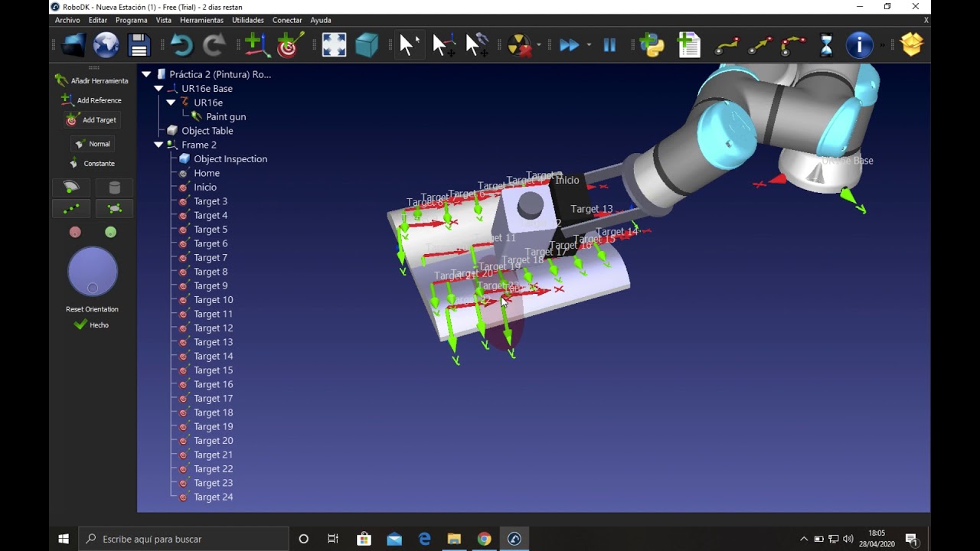Click the blue information icon

point(859,45)
